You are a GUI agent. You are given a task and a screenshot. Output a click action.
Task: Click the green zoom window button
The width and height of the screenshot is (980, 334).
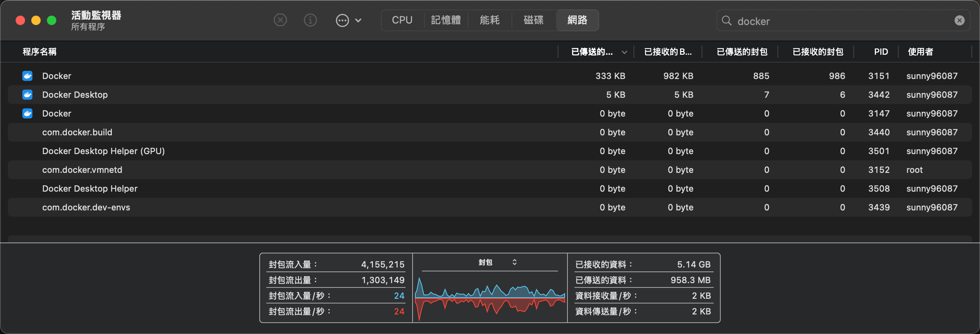tap(52, 20)
